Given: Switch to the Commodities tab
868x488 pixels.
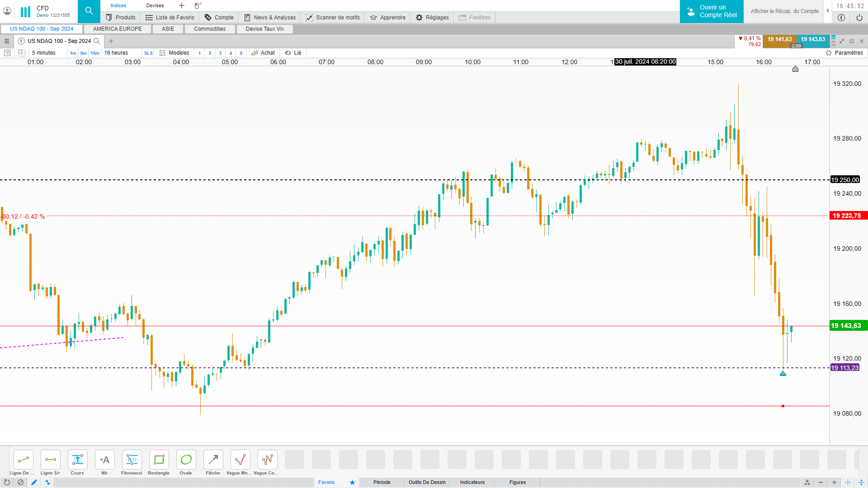Looking at the screenshot, I should [x=210, y=29].
